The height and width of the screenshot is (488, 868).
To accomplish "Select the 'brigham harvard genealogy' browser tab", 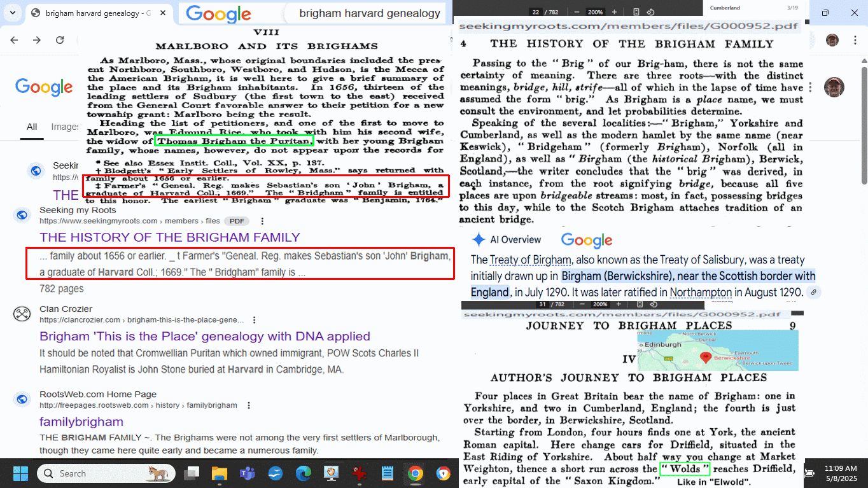I will [99, 13].
